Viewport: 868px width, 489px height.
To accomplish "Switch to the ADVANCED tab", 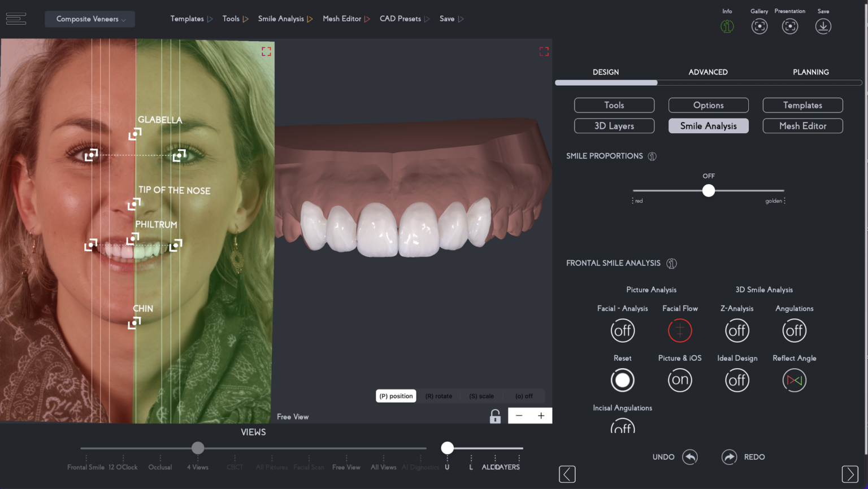I will pos(708,72).
